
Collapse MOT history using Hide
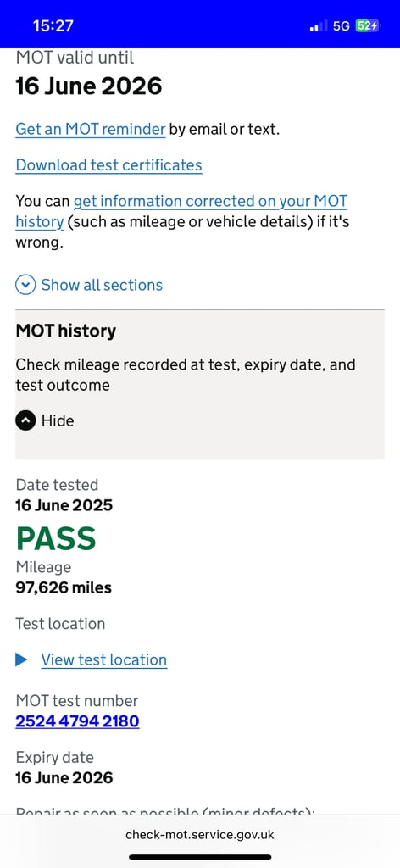click(x=58, y=420)
